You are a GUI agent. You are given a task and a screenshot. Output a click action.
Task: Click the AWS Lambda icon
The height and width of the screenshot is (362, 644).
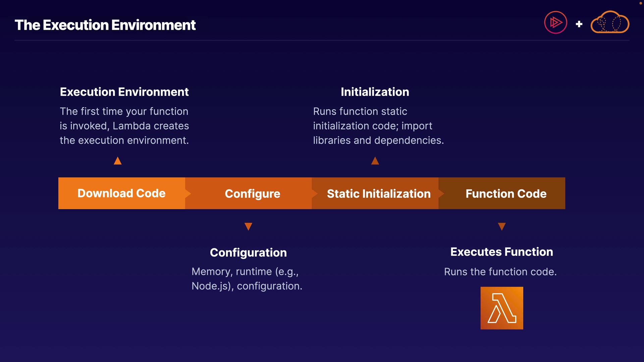pyautogui.click(x=501, y=308)
